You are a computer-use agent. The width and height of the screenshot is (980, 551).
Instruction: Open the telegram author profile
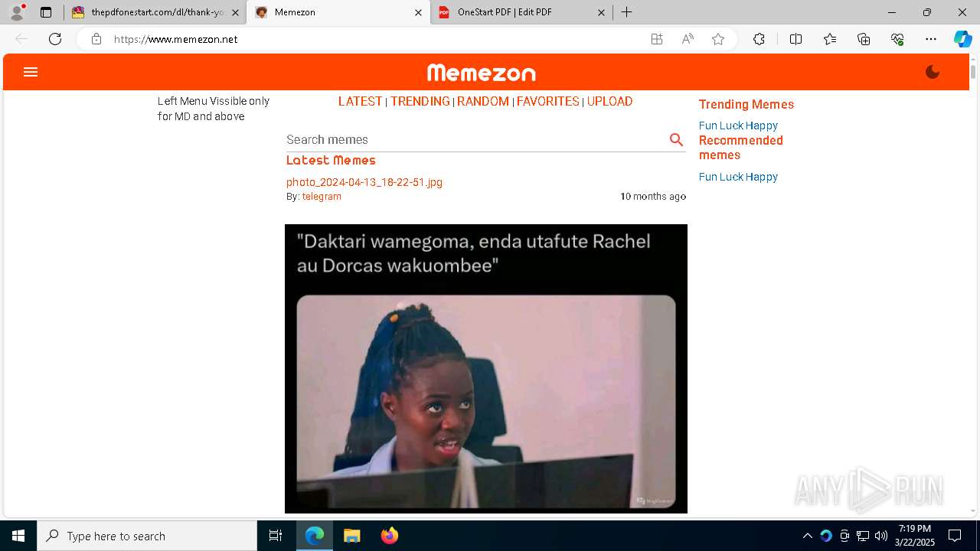(x=322, y=197)
